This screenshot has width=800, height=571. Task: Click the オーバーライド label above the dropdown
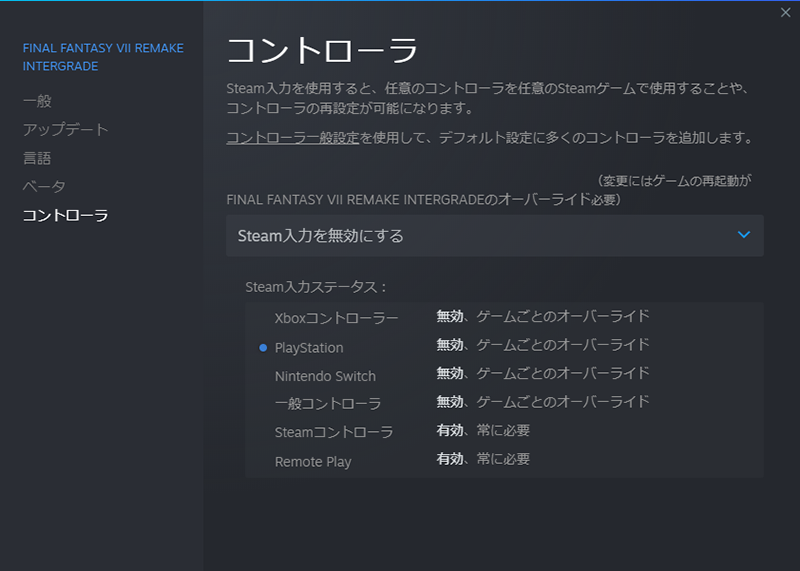(423, 199)
